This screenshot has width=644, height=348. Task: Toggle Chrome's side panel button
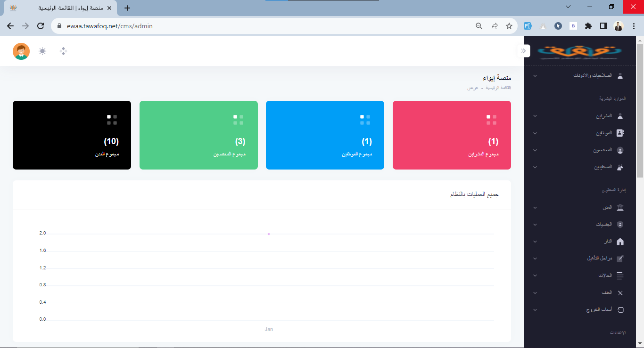603,26
